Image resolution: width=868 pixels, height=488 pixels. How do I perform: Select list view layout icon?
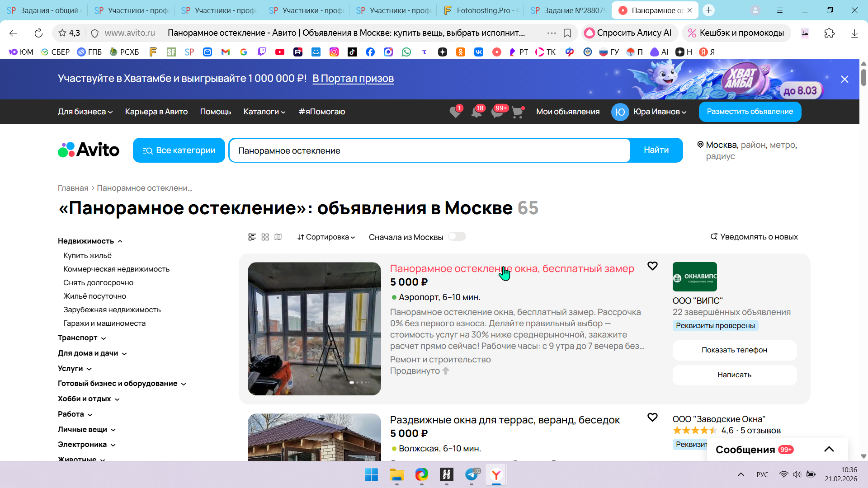point(252,237)
